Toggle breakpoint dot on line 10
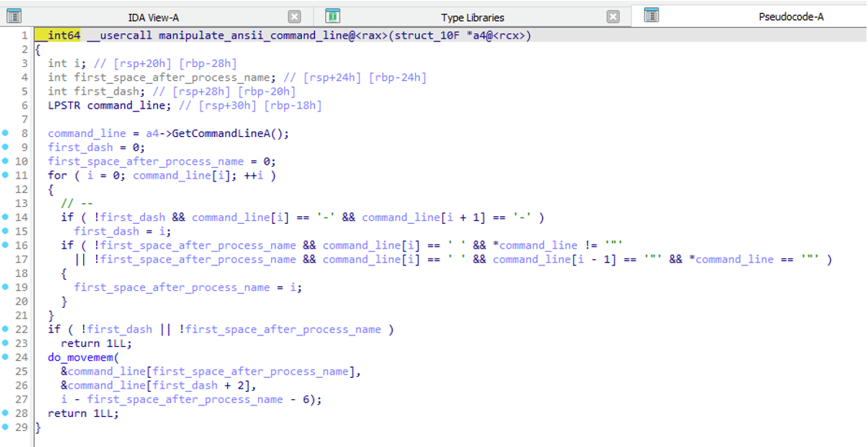This screenshot has width=868, height=447. point(5,161)
